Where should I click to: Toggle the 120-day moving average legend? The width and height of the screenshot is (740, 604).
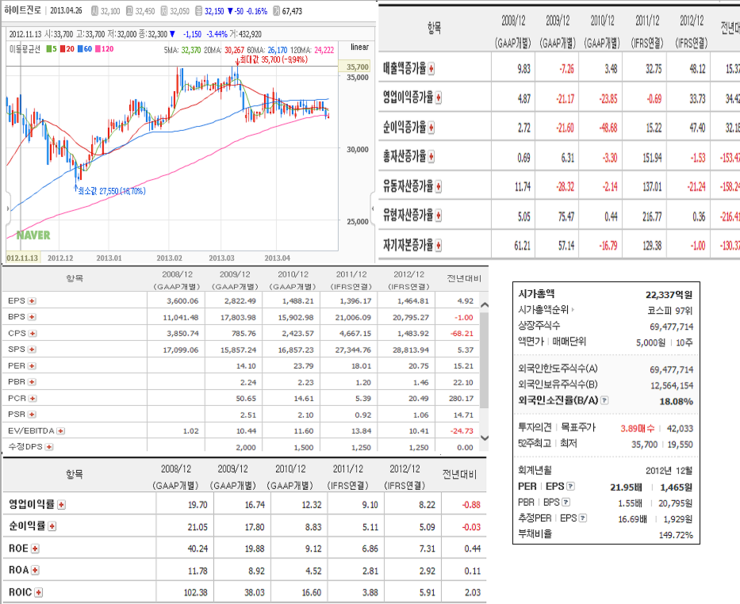pyautogui.click(x=104, y=49)
